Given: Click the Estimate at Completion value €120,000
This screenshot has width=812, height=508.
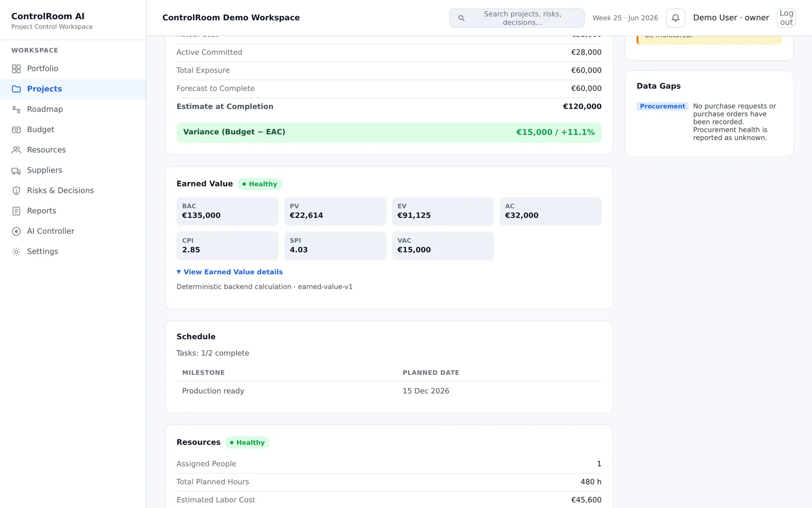Looking at the screenshot, I should click(x=582, y=107).
